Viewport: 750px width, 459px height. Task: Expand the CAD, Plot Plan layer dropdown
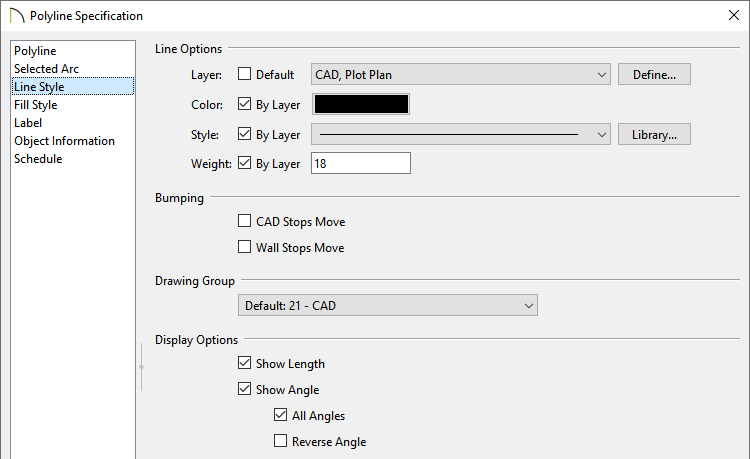[x=461, y=75]
